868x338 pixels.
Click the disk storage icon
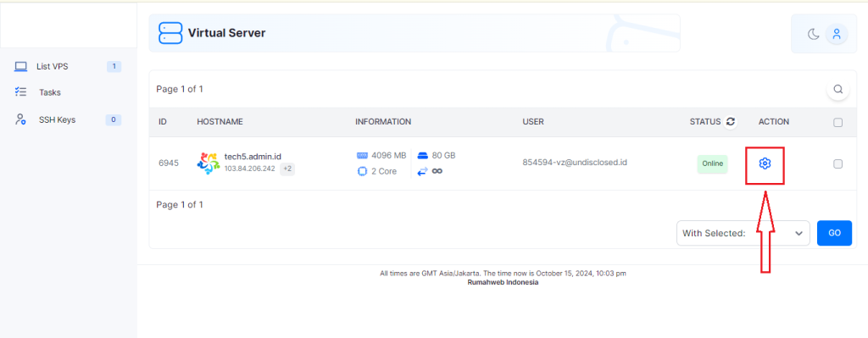pos(423,156)
